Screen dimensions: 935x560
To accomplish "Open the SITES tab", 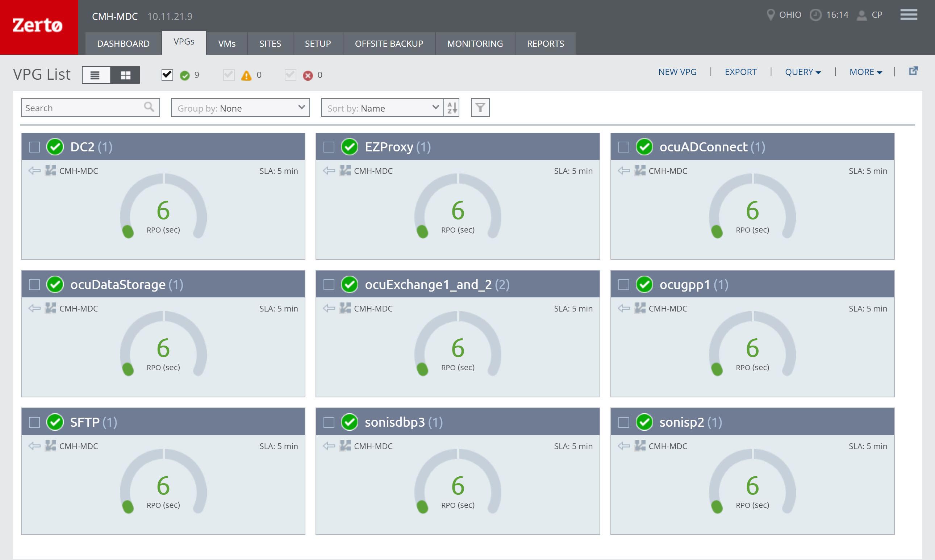I will (x=270, y=43).
